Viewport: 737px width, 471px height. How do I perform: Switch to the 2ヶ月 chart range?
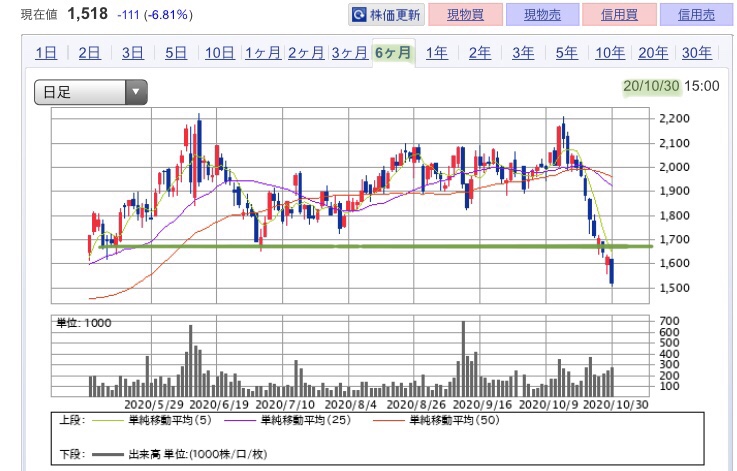coord(306,53)
